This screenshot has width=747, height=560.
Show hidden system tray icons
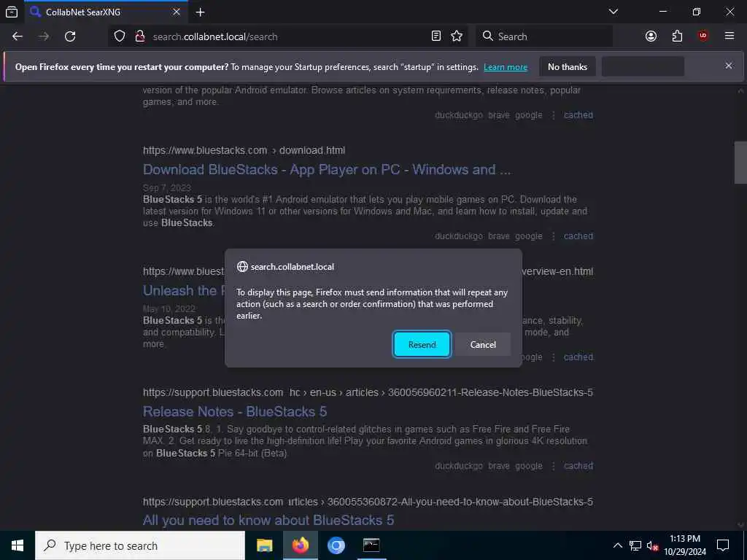[617, 545]
